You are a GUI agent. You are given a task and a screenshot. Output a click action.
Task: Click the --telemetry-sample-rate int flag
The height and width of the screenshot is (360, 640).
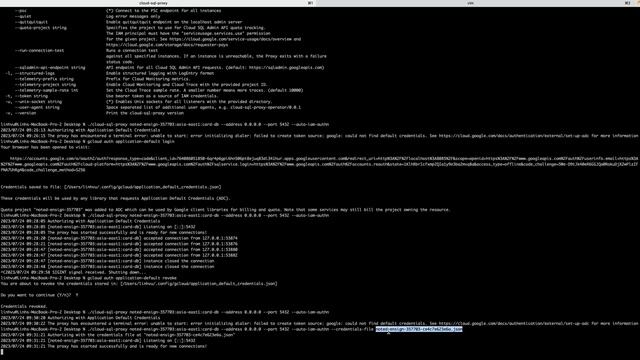47,91
